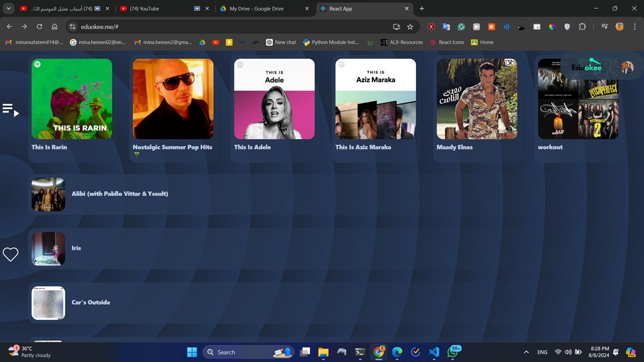Bookmark this page with star icon
Viewport: 644px width, 362px height.
[x=410, y=27]
